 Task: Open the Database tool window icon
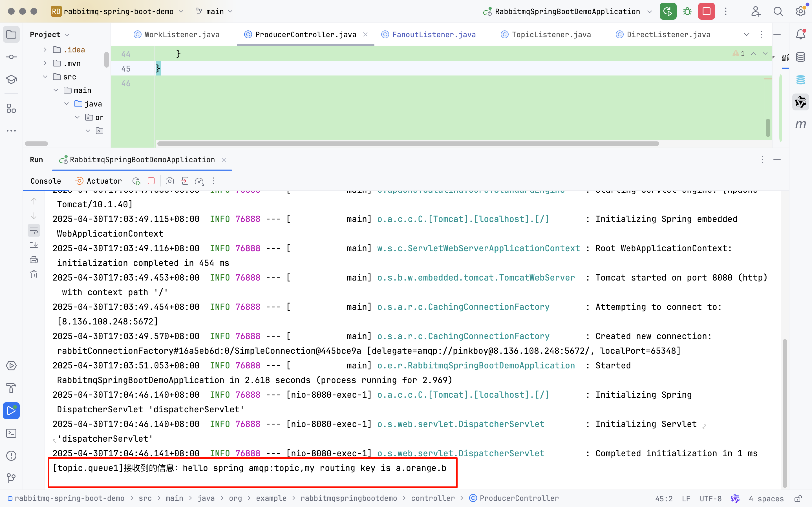click(801, 57)
